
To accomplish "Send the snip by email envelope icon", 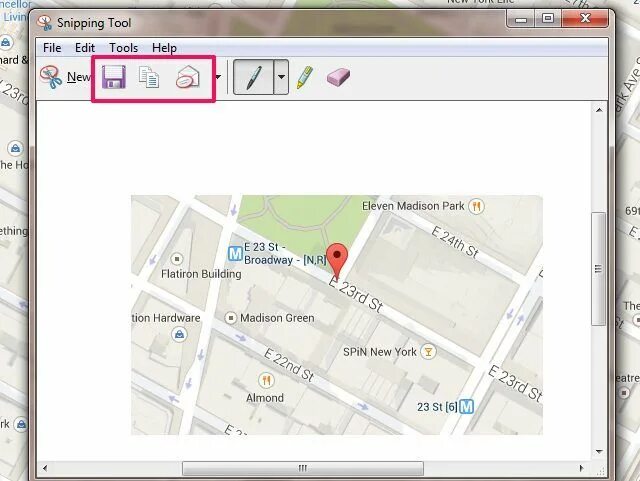I will 188,77.
